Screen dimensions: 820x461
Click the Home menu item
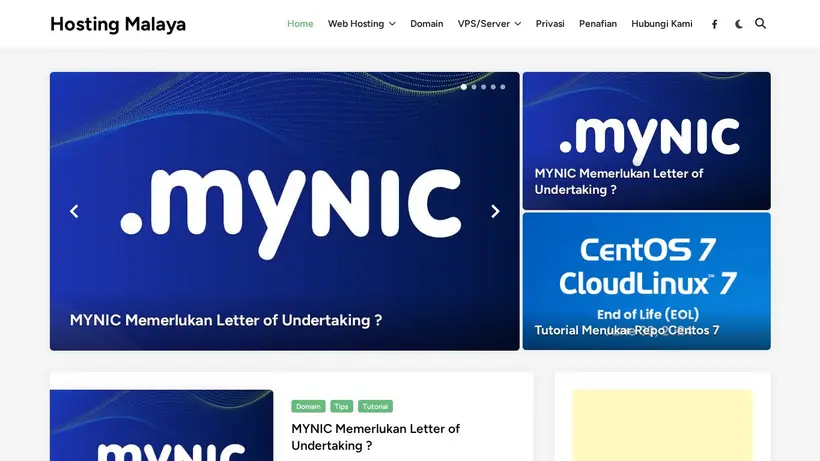point(300,24)
